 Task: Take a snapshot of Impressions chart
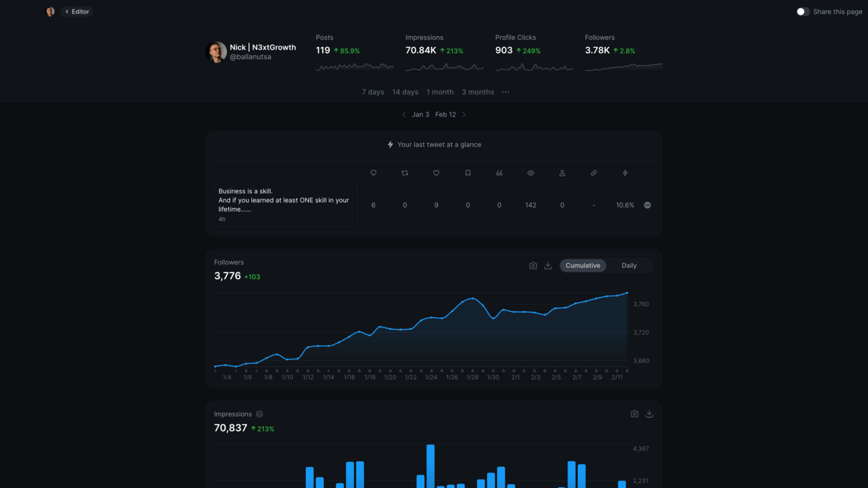(x=634, y=414)
